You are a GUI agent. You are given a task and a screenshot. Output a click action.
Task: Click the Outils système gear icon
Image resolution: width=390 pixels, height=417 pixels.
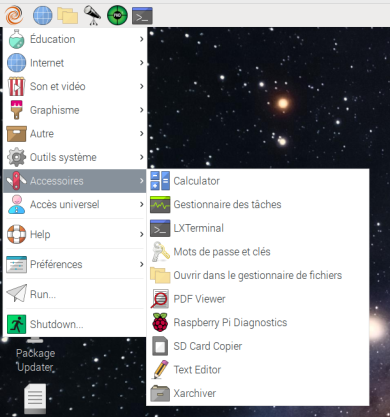[x=16, y=157]
